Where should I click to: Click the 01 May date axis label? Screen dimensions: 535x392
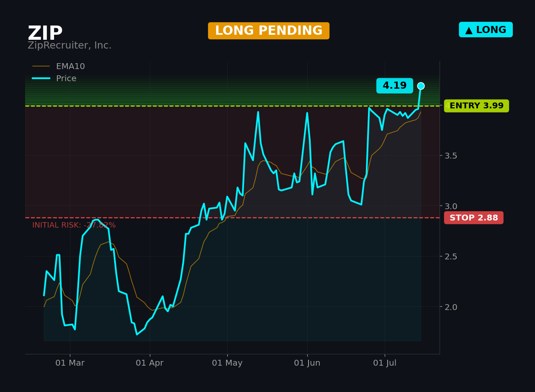pos(227,363)
